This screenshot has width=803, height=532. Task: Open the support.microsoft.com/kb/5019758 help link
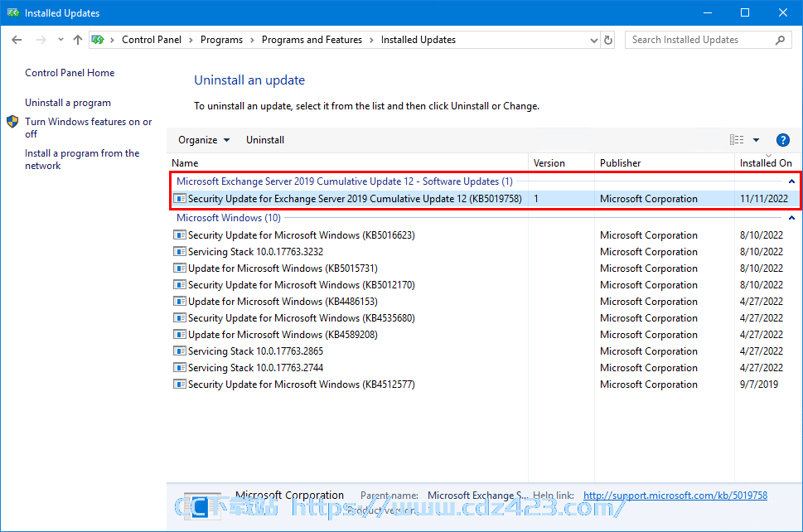pos(675,496)
